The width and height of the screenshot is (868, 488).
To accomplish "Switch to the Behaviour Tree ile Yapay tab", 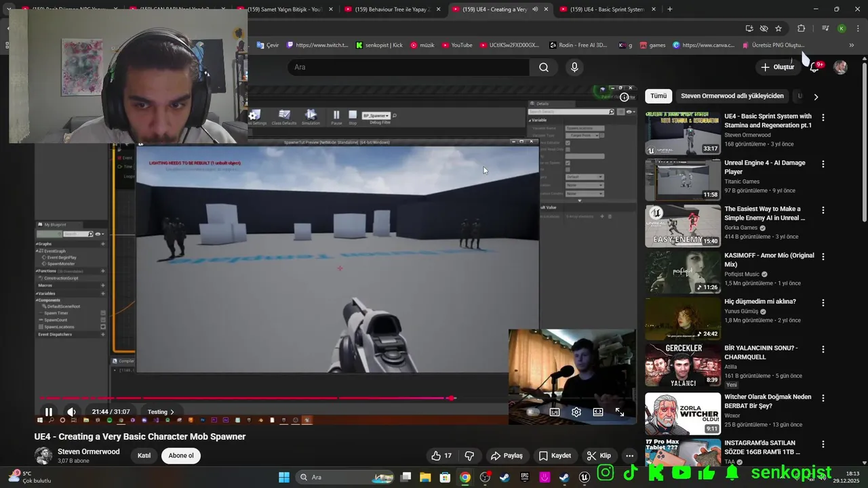I will click(392, 9).
